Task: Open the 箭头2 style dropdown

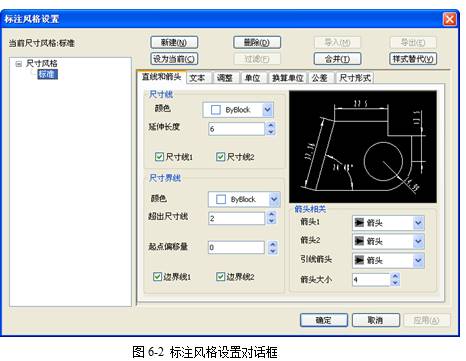Action: click(418, 241)
